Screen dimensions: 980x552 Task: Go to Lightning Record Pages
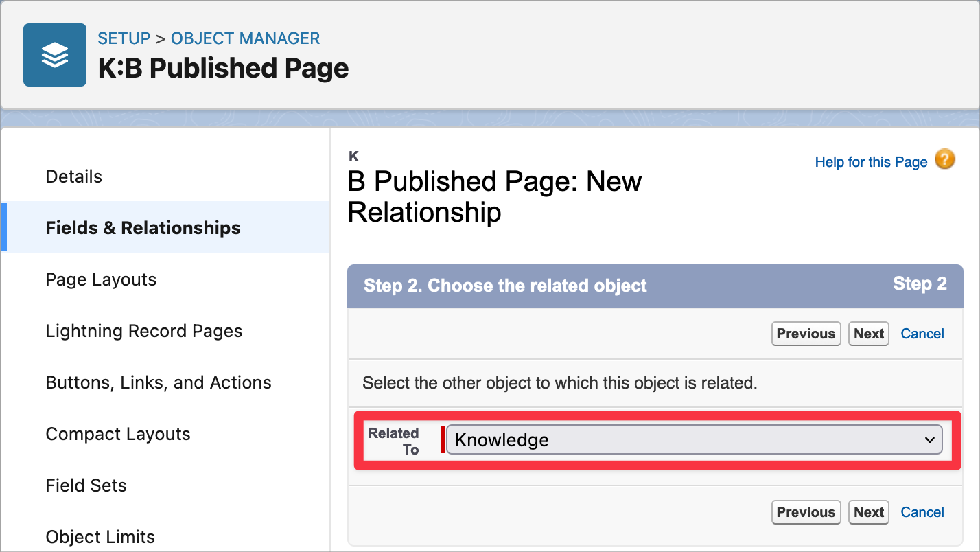pyautogui.click(x=144, y=331)
